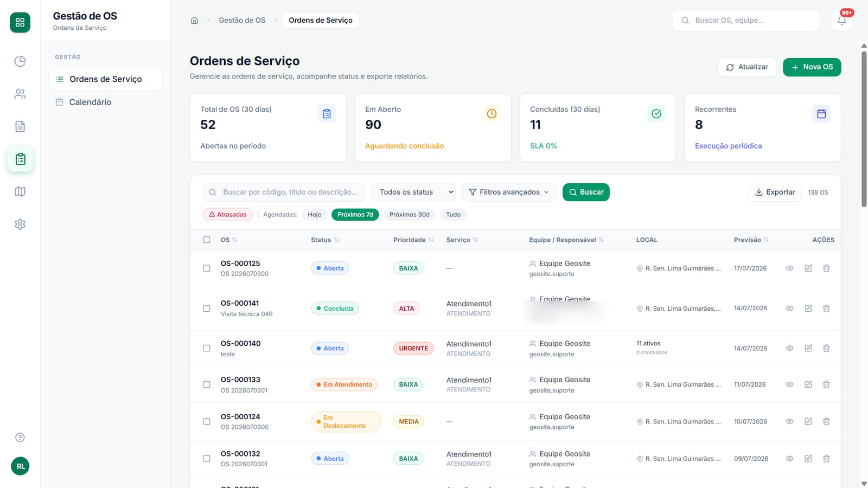
Task: Go to Gestão de OS breadcrumb
Action: coord(242,21)
